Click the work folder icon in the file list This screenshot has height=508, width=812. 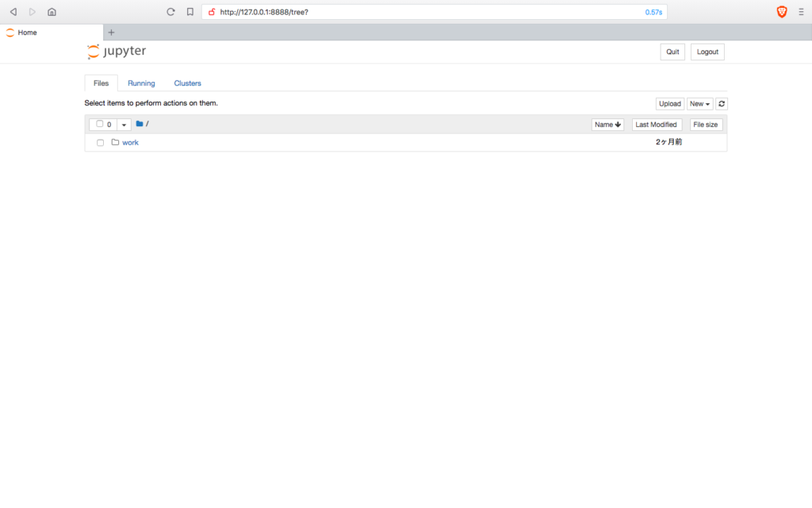115,142
